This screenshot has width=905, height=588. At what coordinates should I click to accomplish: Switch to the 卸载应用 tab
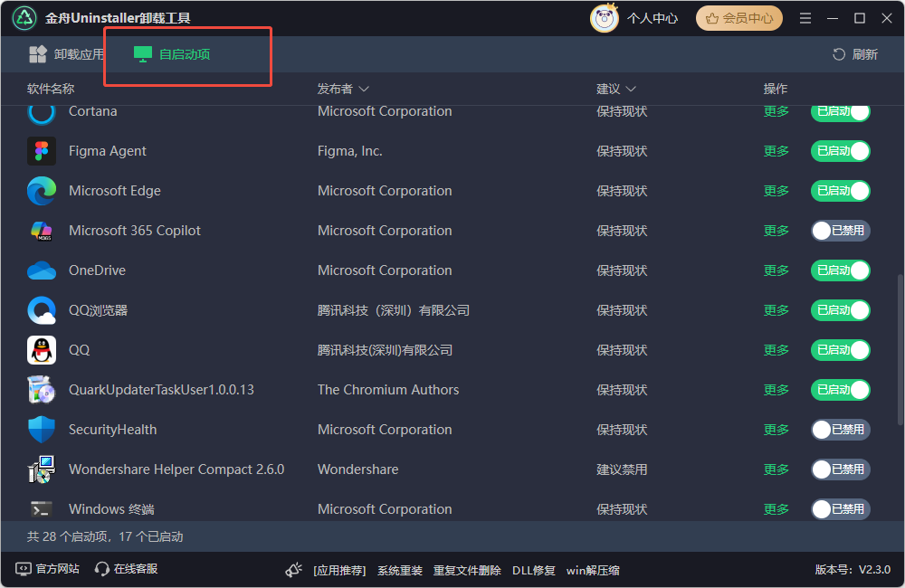[x=66, y=54]
